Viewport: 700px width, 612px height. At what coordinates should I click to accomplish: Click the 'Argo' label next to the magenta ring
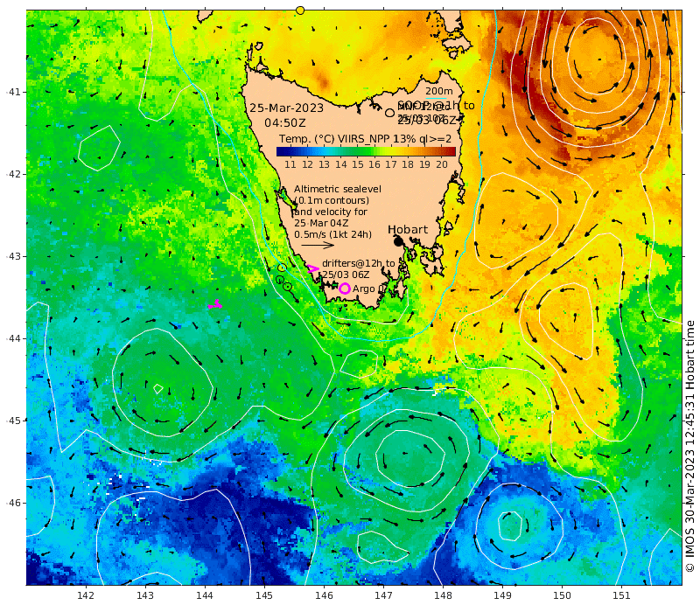[363, 289]
